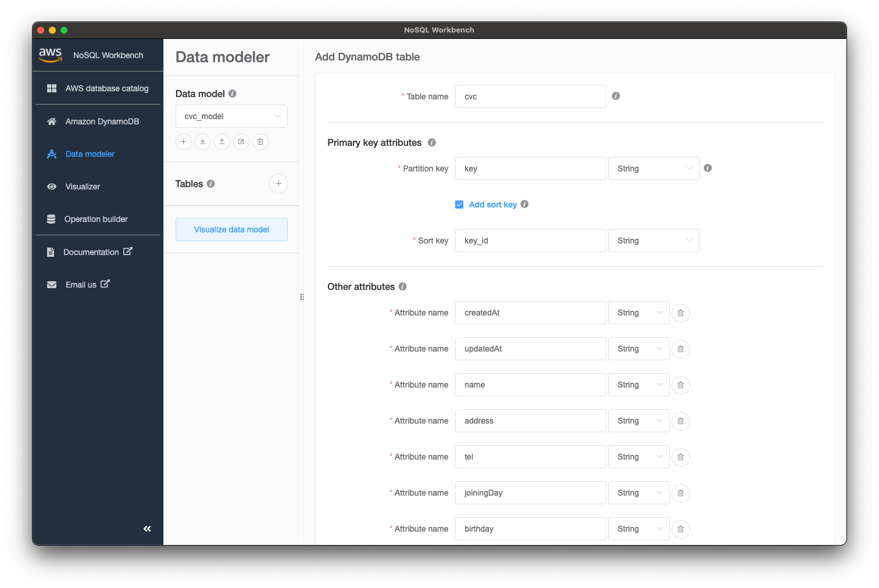Open Visualizer in the sidebar
879x588 pixels.
tap(98, 187)
